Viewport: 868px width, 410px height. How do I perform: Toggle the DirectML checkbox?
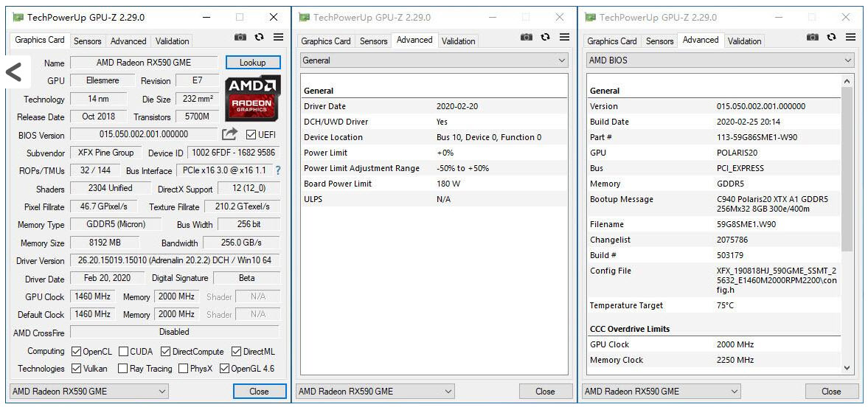237,351
